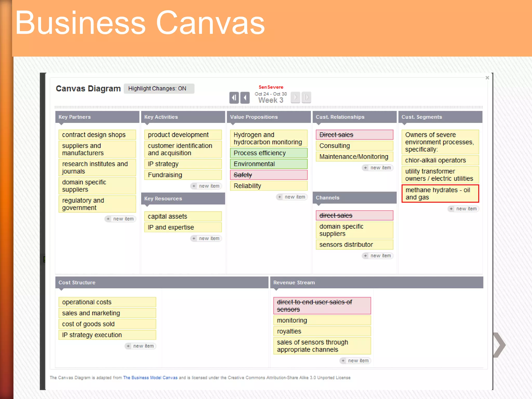532x399 pixels.
Task: Select the Cust. Segments header
Action: pos(440,117)
